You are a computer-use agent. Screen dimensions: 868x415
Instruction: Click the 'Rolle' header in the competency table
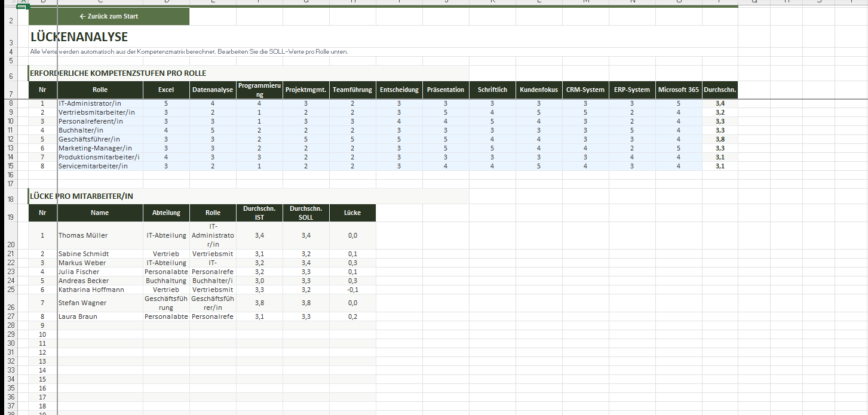click(100, 90)
